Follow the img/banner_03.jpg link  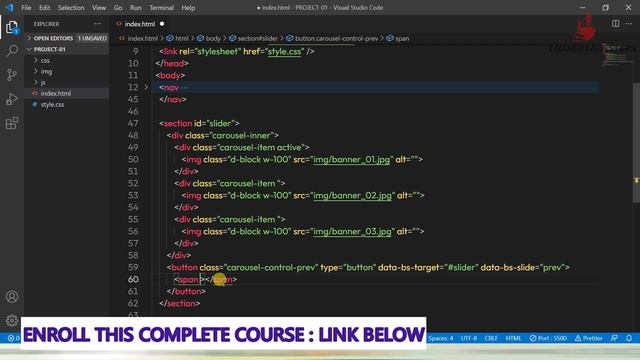click(x=352, y=231)
